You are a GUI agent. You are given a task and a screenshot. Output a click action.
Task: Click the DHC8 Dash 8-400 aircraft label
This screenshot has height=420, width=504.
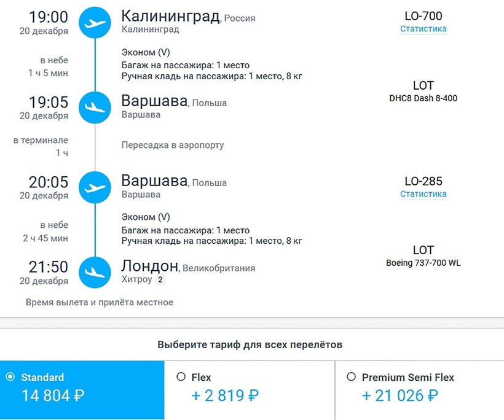coord(423,98)
